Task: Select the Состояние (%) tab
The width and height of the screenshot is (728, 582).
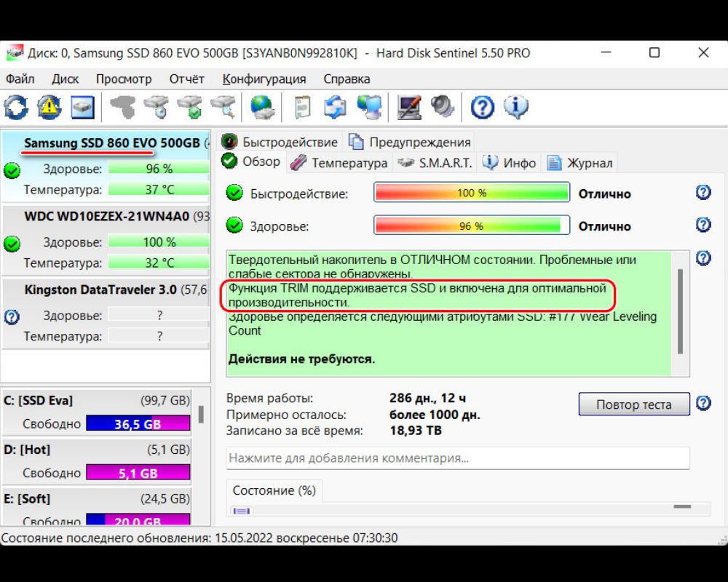Action: click(x=274, y=490)
